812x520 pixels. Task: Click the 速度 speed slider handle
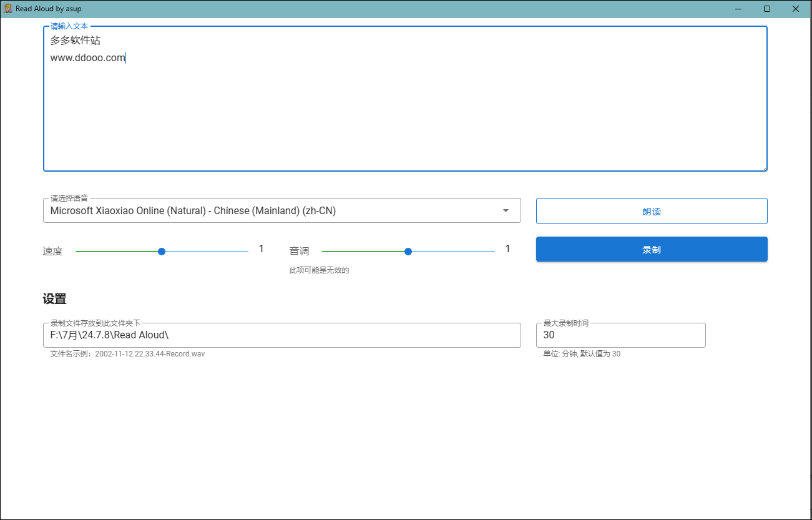[x=162, y=252]
